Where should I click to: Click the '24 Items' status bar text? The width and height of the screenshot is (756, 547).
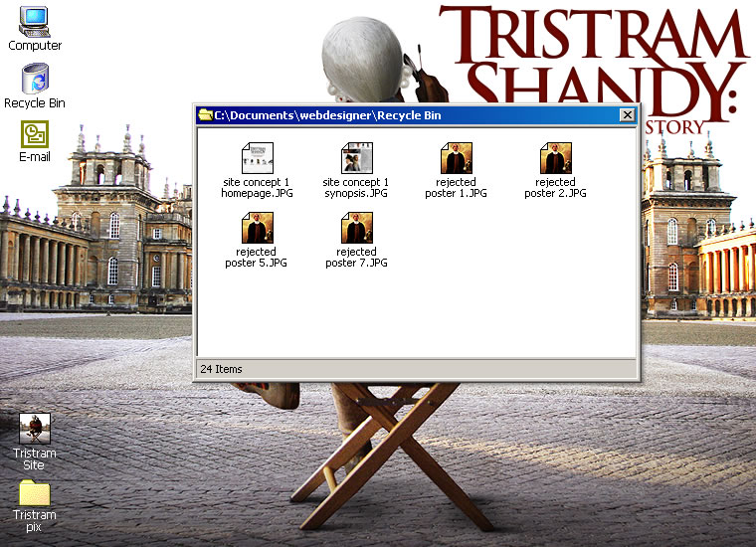click(221, 369)
